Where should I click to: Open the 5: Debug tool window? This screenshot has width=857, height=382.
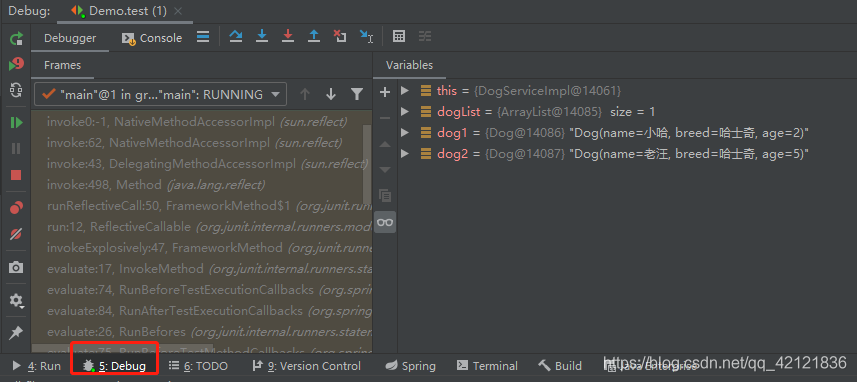[x=114, y=366]
